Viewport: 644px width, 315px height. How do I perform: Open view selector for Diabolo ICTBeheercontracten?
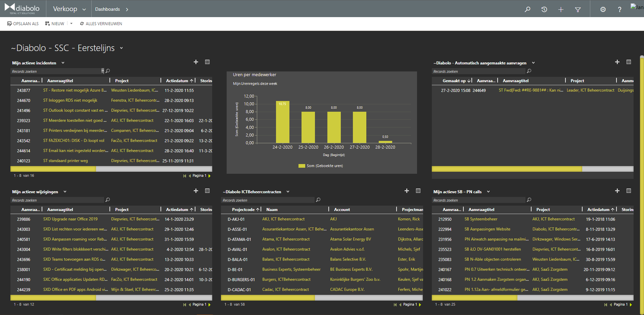(288, 192)
